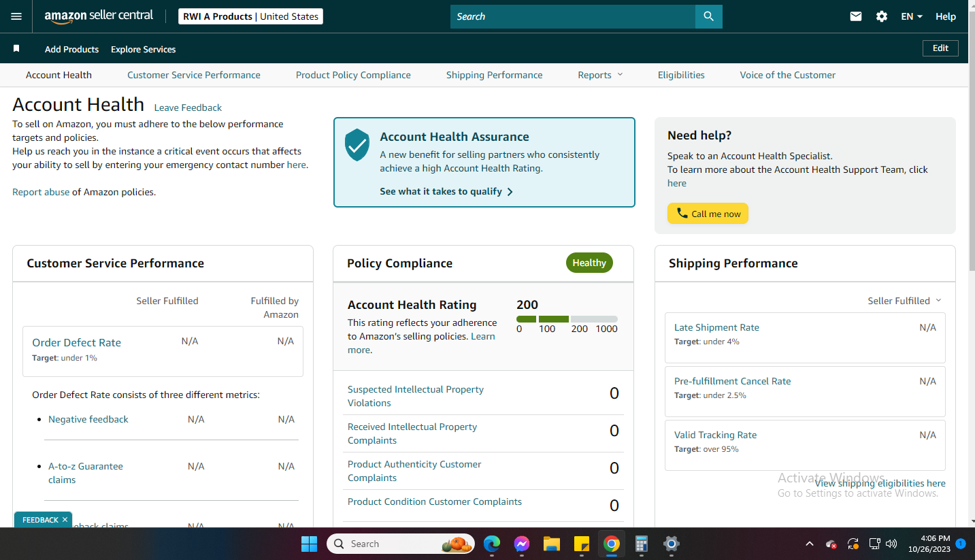
Task: Click the magnifier search button
Action: click(708, 16)
